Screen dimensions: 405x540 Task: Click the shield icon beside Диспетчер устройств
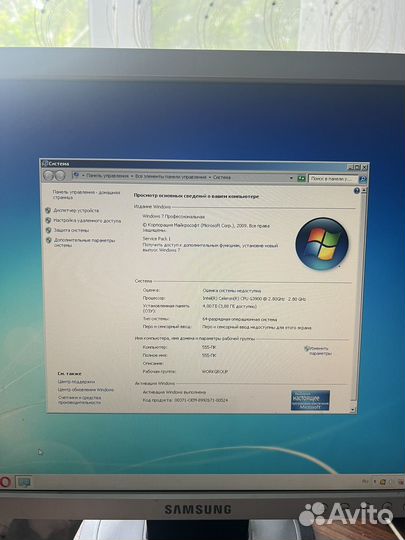48,210
